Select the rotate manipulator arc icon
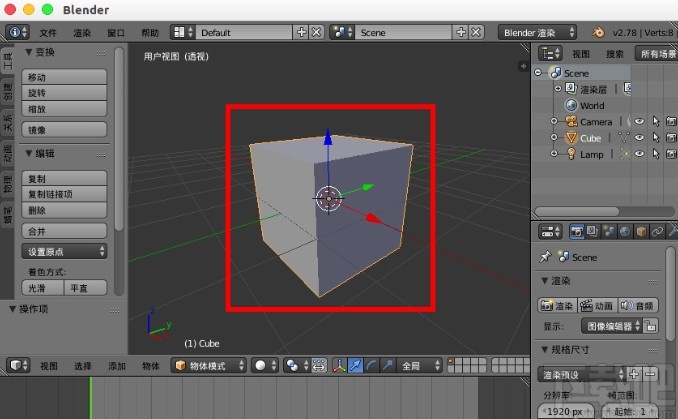The image size is (678, 419). pyautogui.click(x=371, y=366)
